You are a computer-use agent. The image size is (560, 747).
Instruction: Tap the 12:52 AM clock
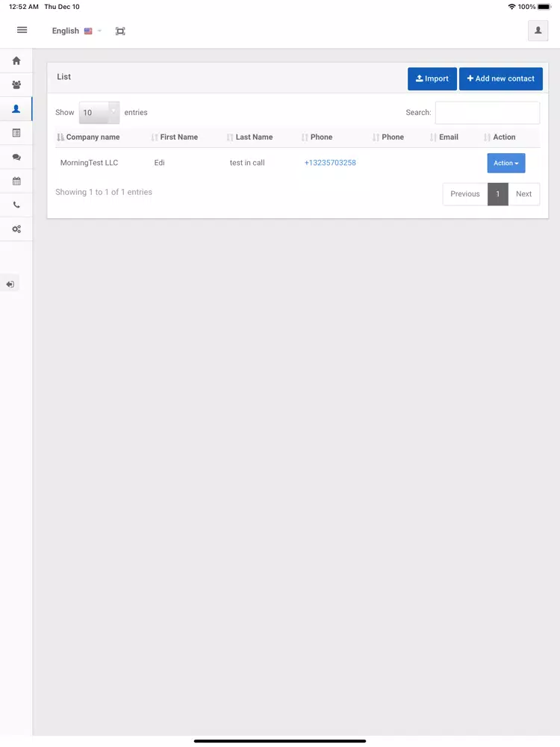coord(24,7)
